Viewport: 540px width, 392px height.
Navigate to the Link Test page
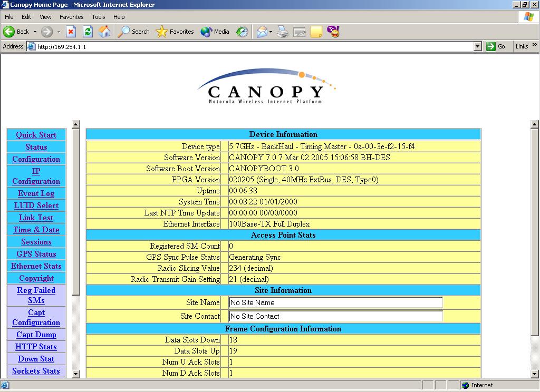point(36,218)
